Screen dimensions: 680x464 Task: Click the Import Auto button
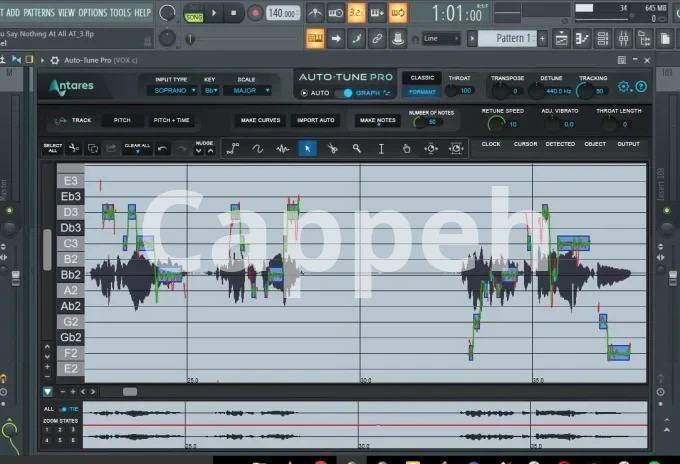click(315, 120)
